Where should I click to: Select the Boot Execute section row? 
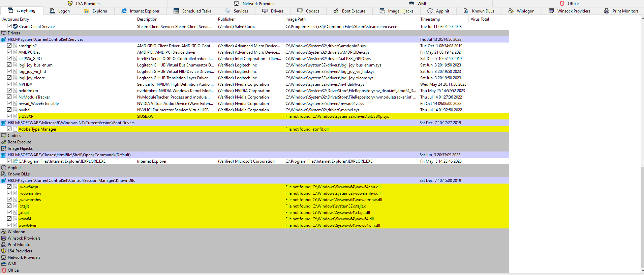pyautogui.click(x=254, y=142)
